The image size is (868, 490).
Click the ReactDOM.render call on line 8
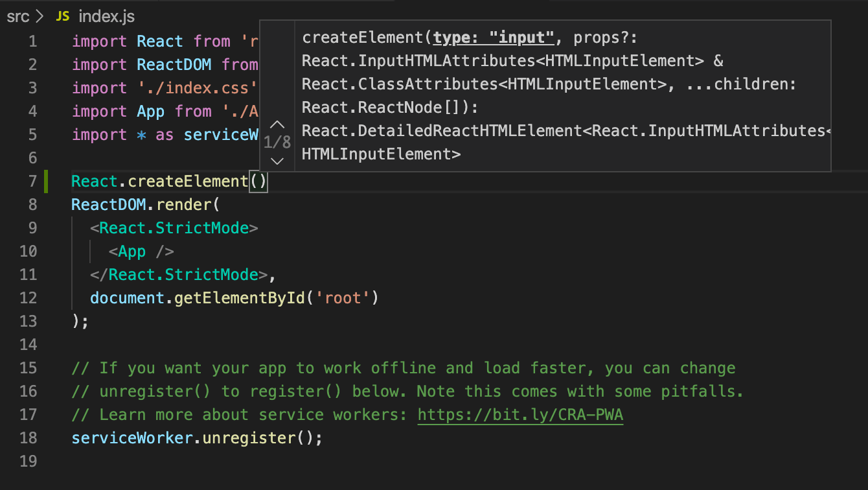click(143, 204)
